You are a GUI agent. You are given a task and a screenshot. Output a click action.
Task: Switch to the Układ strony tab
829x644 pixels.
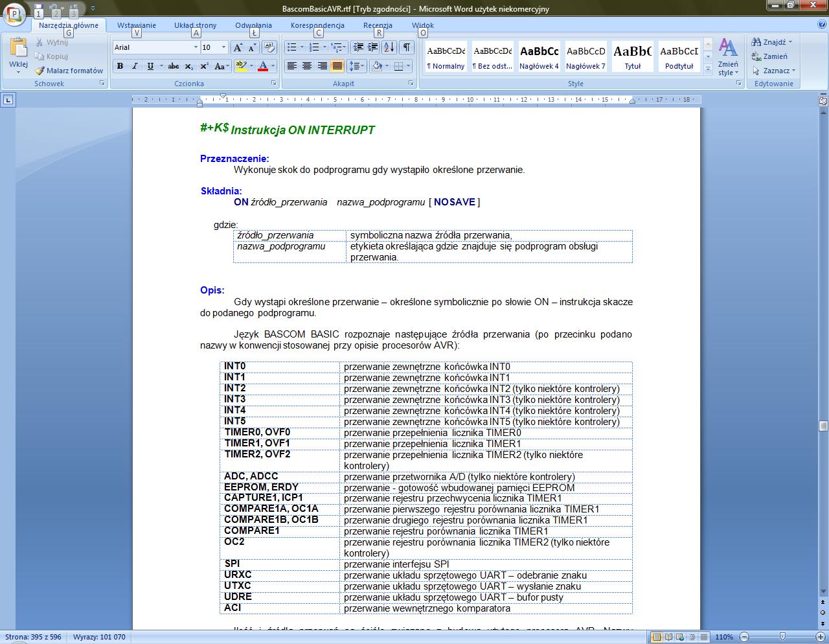196,25
